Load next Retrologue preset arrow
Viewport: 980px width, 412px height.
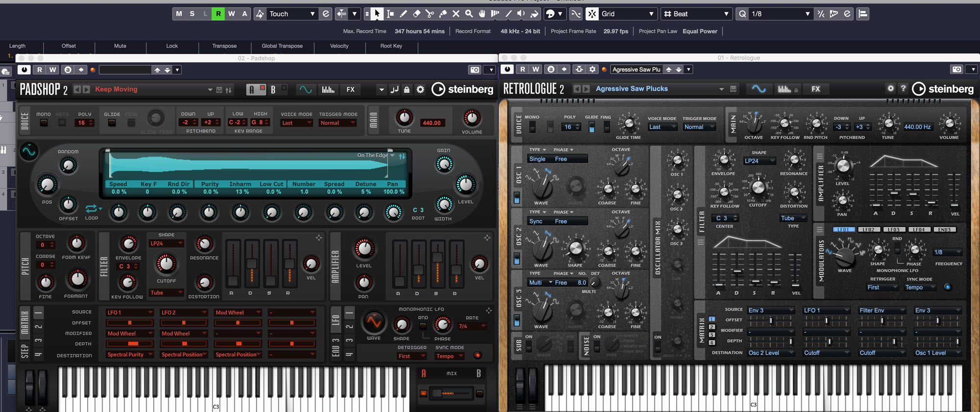(586, 89)
